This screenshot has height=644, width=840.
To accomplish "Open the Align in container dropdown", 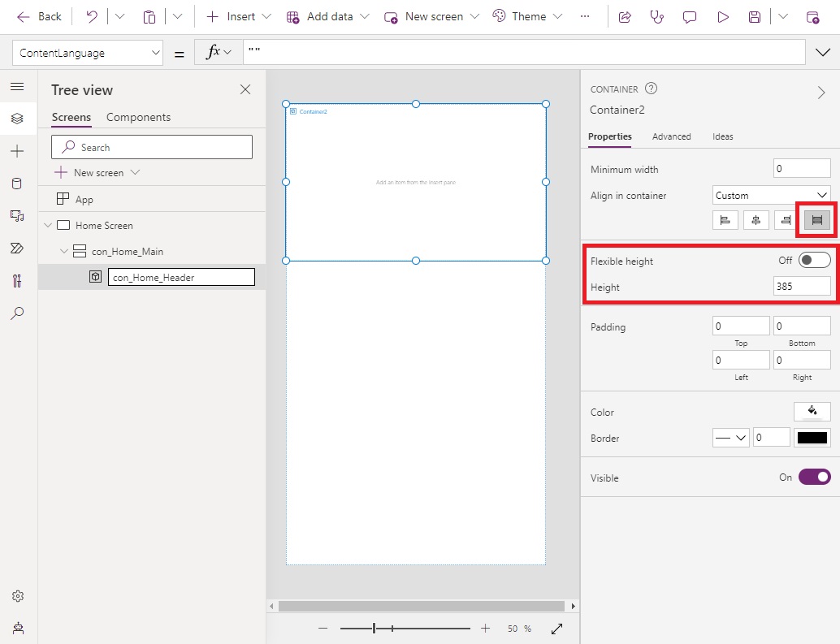I will click(x=771, y=195).
